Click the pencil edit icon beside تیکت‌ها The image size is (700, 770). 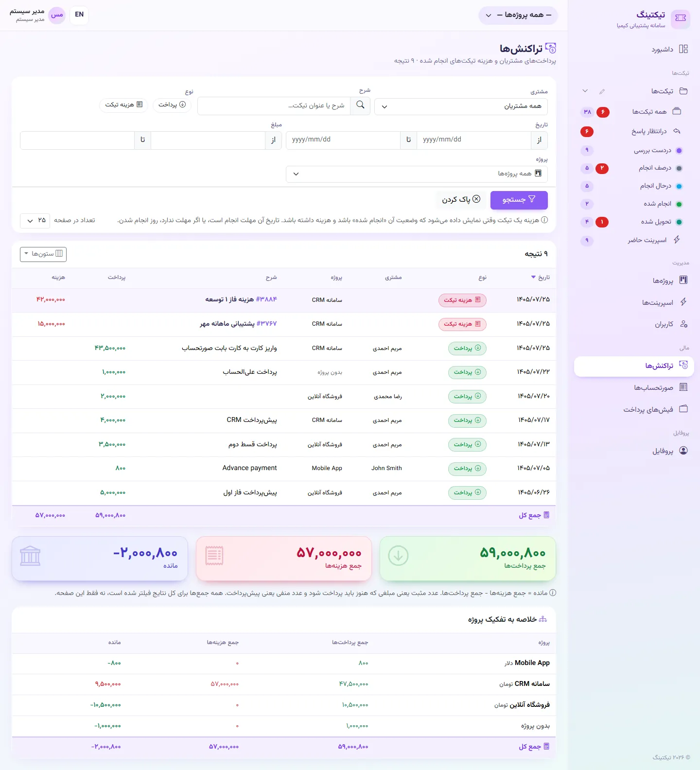[602, 91]
